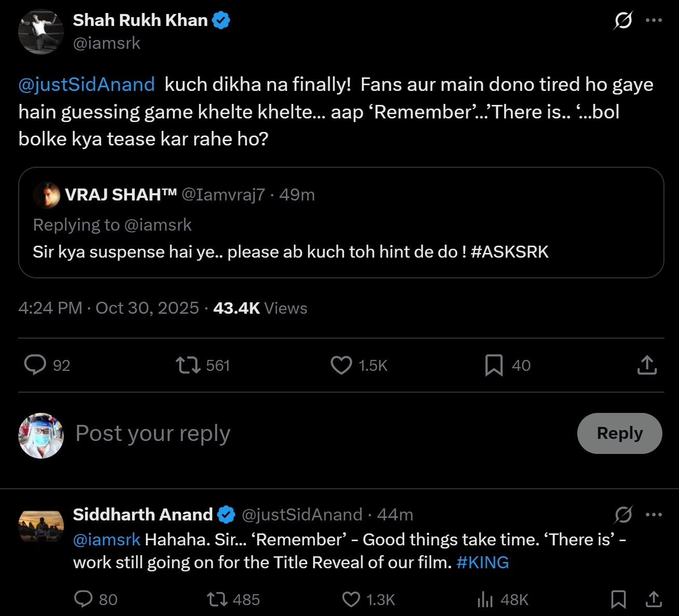View analytics for Siddharth Anand's reply
The image size is (679, 616).
[x=485, y=599]
